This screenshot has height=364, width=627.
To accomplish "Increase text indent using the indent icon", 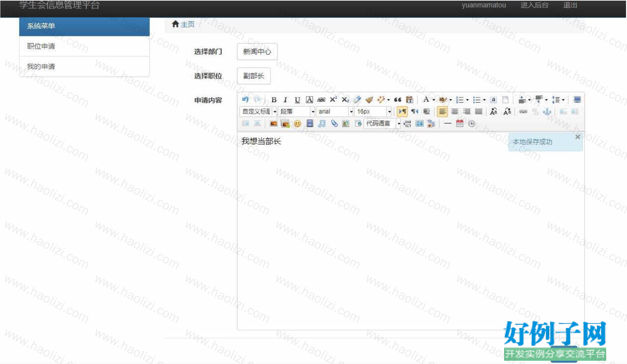I will (x=426, y=111).
